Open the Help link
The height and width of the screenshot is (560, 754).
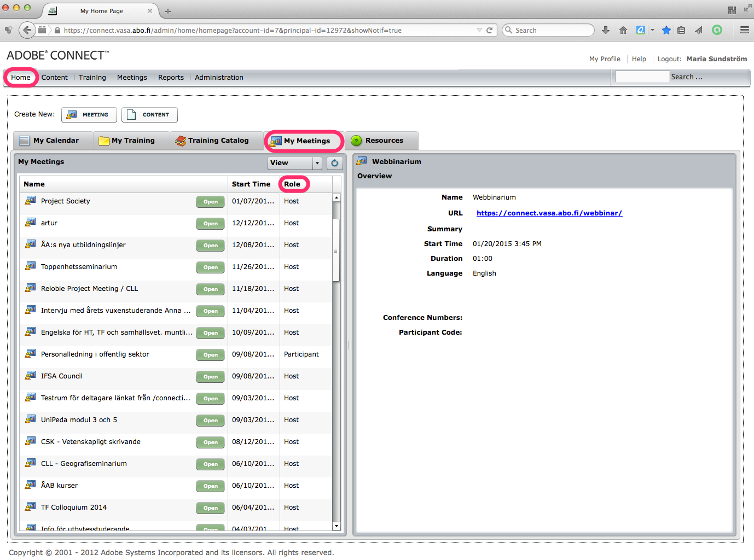[639, 59]
